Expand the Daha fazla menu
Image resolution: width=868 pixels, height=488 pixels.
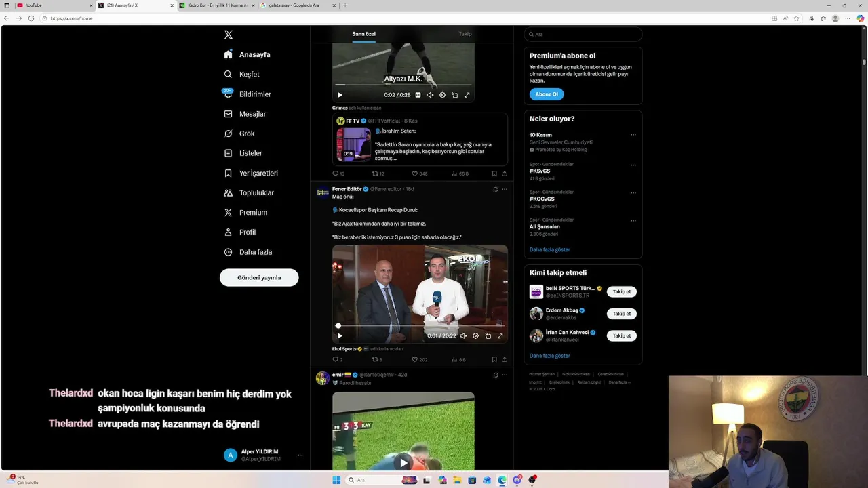248,252
